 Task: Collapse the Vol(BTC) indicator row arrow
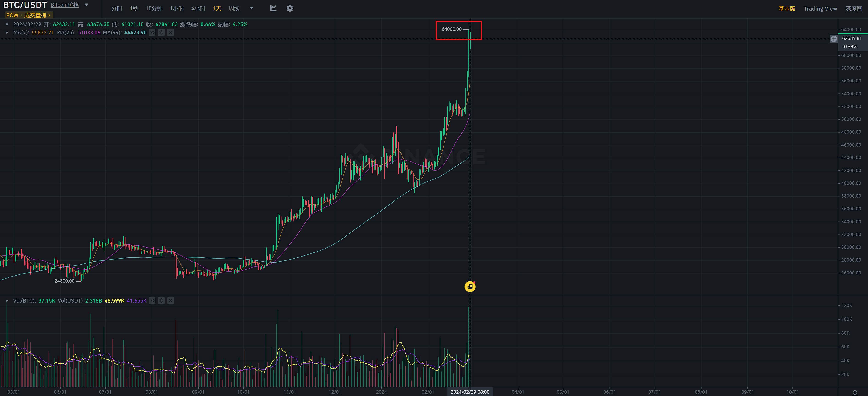[x=7, y=300]
